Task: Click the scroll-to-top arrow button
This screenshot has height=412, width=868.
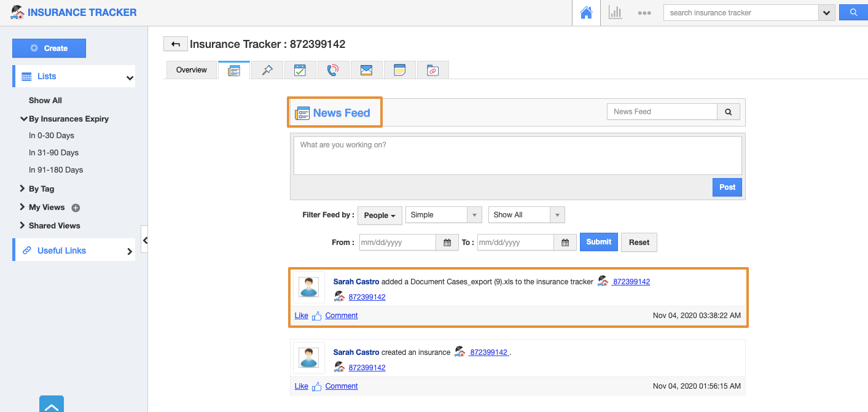Action: [x=52, y=404]
